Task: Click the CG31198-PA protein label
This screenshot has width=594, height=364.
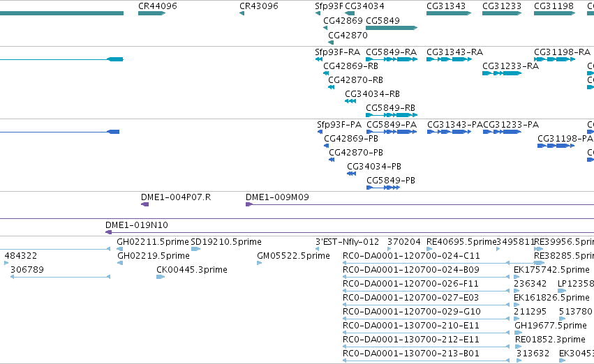Action: point(565,139)
